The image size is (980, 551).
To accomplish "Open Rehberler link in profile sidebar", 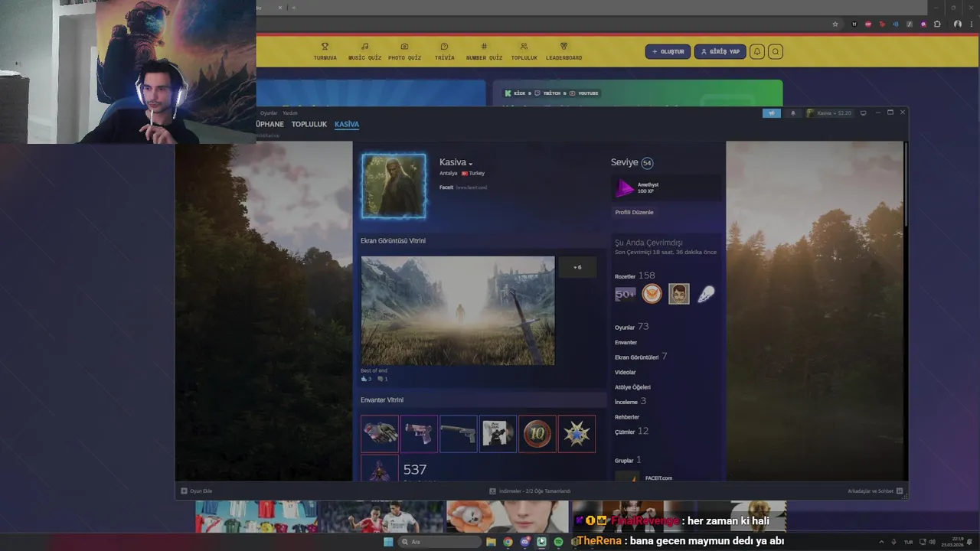I will 627,417.
